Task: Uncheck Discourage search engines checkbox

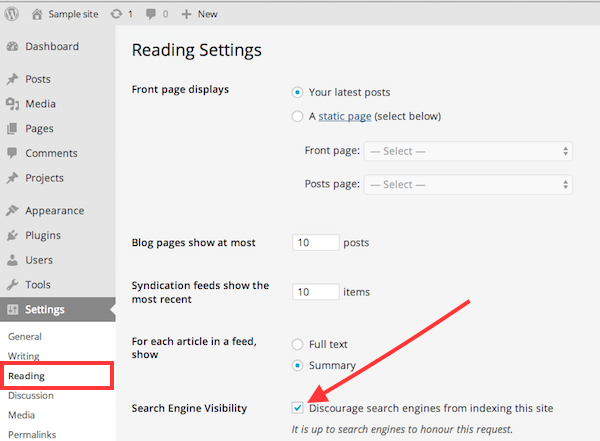Action: tap(298, 408)
